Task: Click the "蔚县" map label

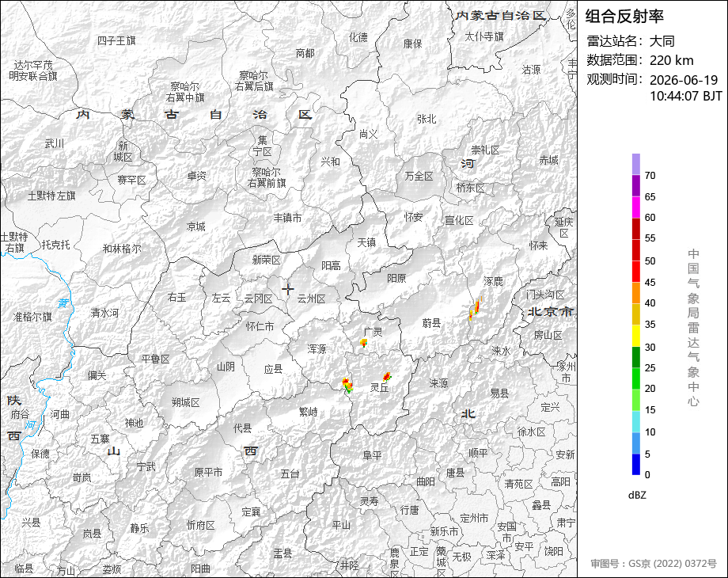Action: [x=431, y=323]
